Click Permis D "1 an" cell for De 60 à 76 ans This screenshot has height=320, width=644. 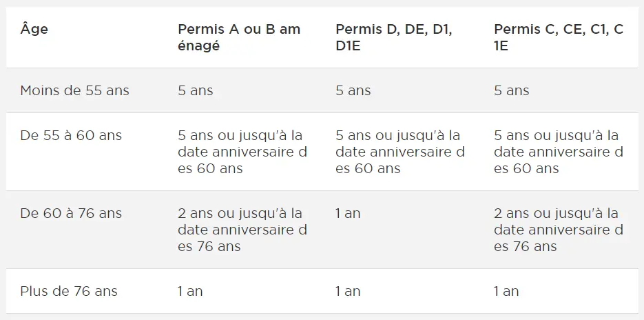(x=348, y=213)
